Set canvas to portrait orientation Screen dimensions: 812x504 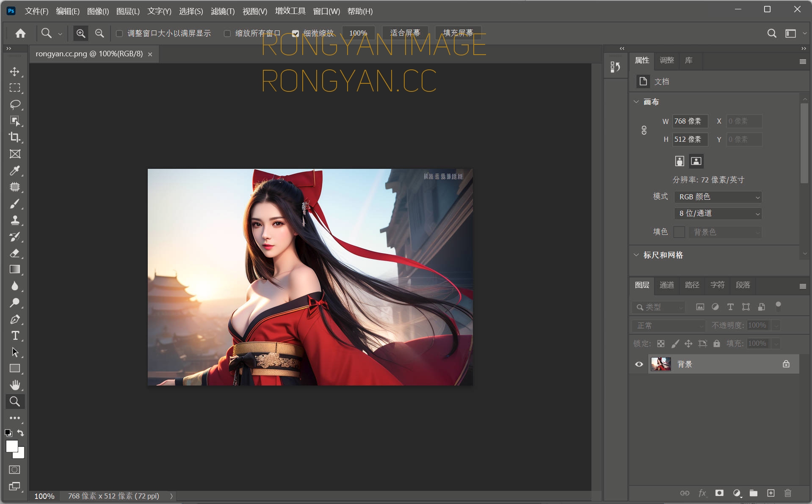[x=679, y=161]
